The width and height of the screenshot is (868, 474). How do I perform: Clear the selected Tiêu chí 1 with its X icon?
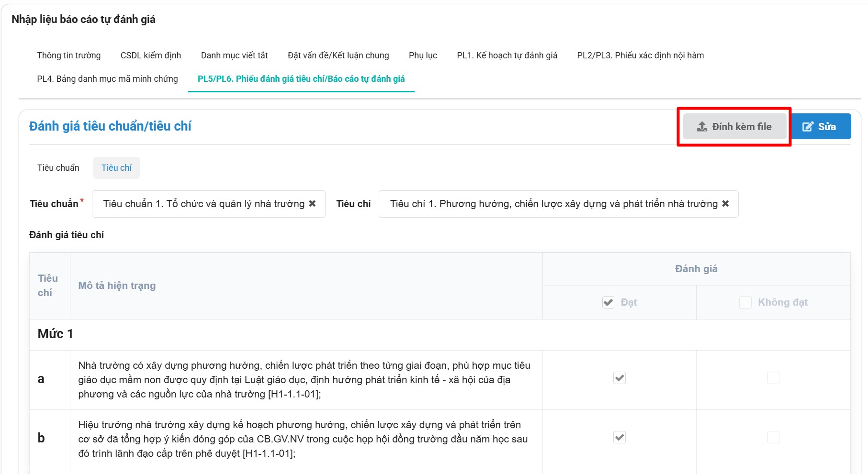pos(725,204)
